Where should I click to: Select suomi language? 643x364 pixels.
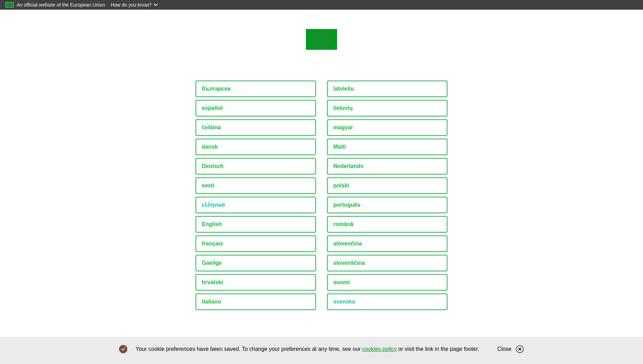click(x=387, y=282)
